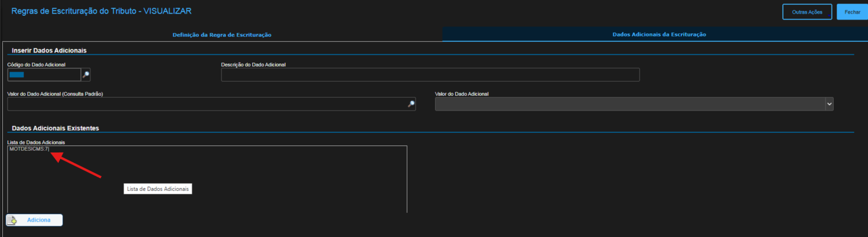
Task: Click the Regras de Escrituração do Tributo title
Action: click(x=101, y=11)
